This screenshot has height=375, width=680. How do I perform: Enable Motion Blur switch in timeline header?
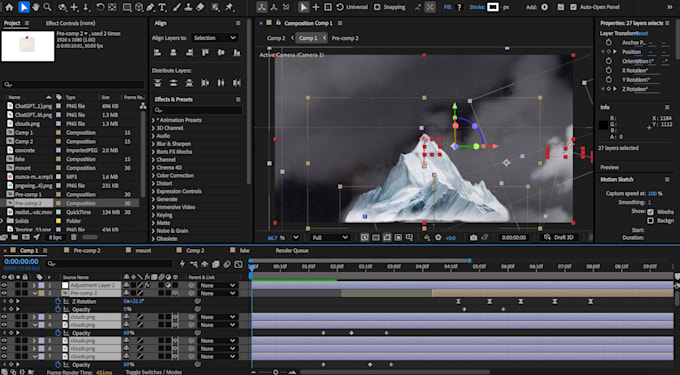click(226, 264)
